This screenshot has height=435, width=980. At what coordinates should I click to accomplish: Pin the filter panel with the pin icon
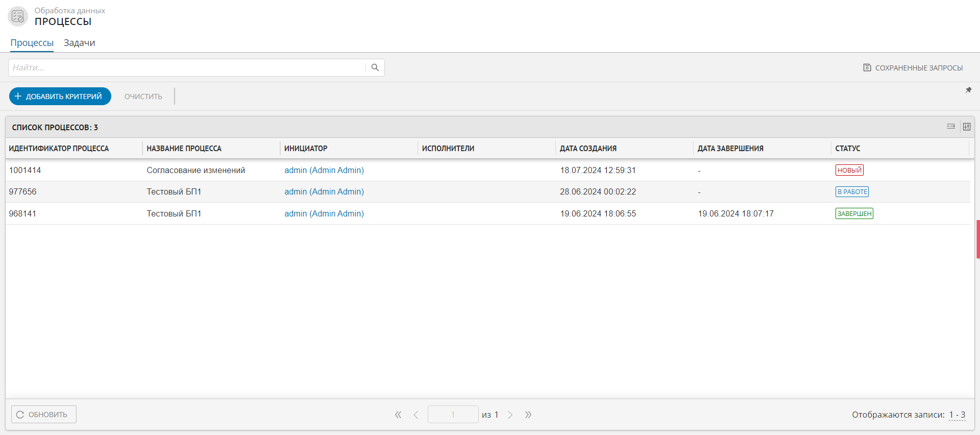pos(968,90)
